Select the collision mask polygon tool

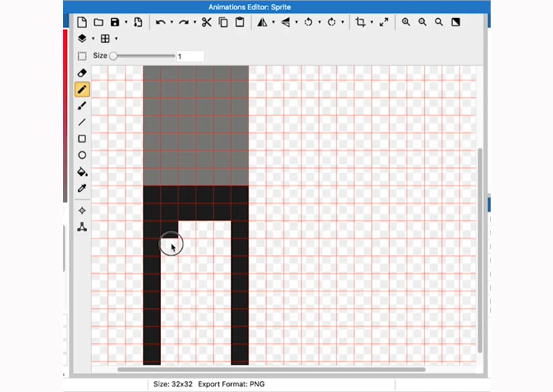click(82, 227)
